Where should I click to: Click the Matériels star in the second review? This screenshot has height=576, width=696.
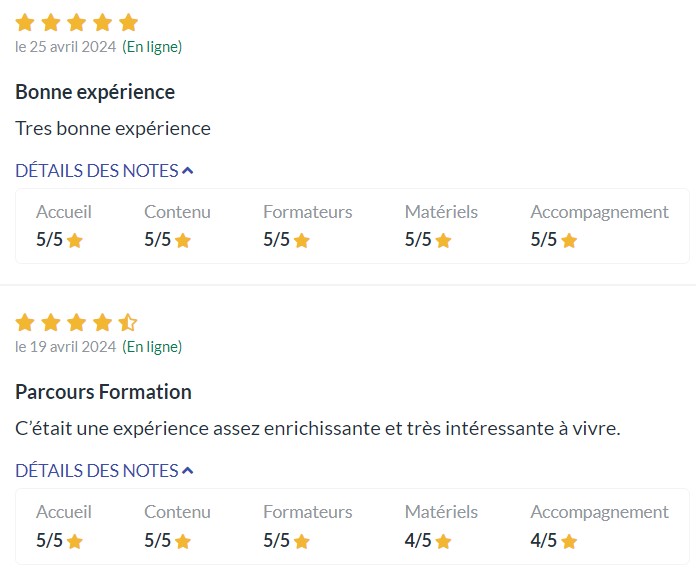tap(444, 541)
